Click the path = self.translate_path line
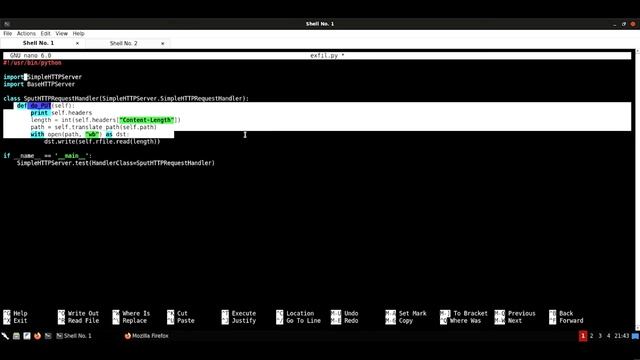 (93, 127)
